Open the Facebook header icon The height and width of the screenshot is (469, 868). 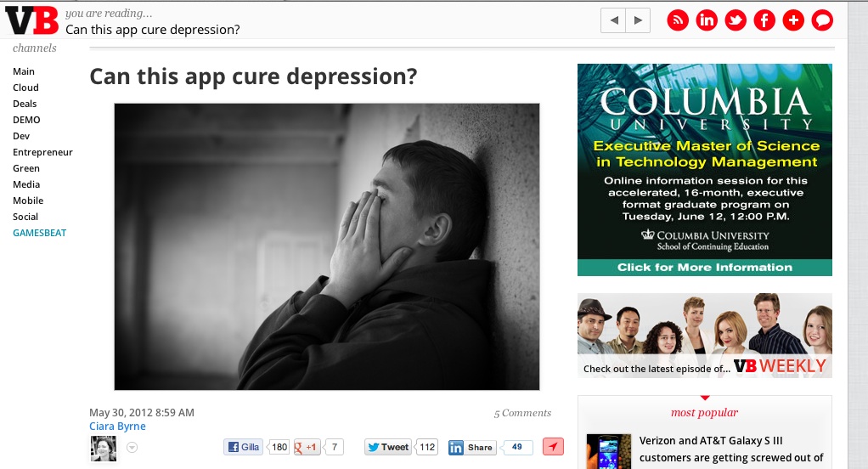click(x=764, y=20)
